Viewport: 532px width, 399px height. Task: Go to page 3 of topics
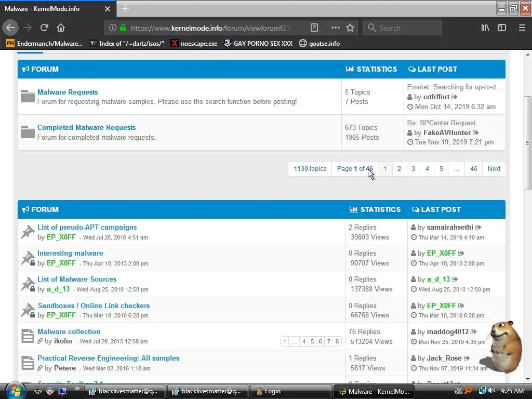click(413, 169)
